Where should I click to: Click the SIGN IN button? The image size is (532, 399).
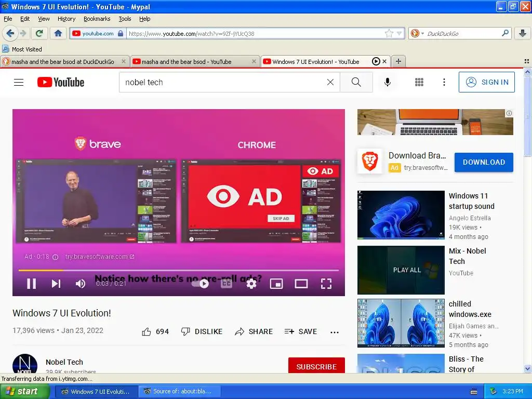pos(486,82)
